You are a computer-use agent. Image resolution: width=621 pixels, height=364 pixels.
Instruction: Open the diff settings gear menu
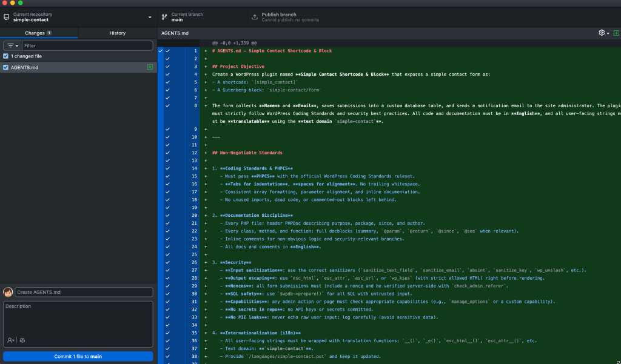[x=603, y=33]
